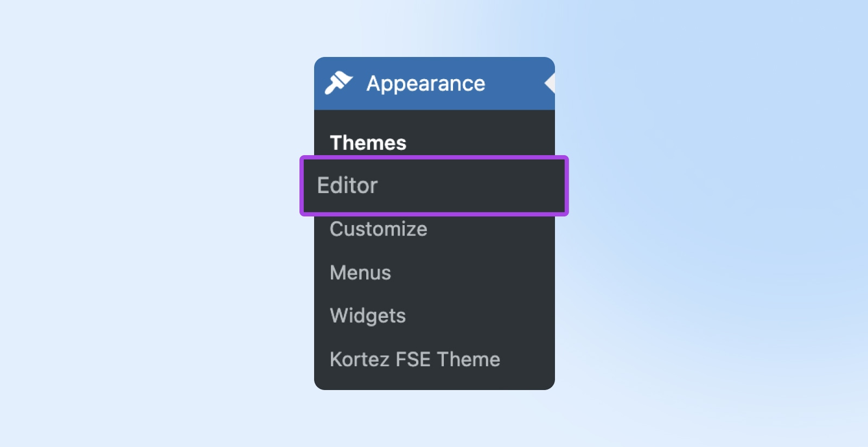Screen dimensions: 868x447
Task: Choose Customize below the Editor item
Action: point(378,229)
